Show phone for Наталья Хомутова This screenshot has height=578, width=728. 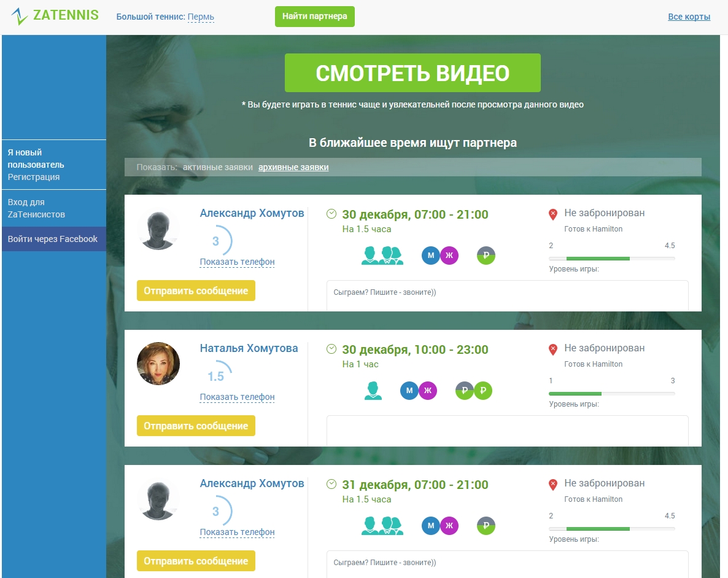coord(238,397)
